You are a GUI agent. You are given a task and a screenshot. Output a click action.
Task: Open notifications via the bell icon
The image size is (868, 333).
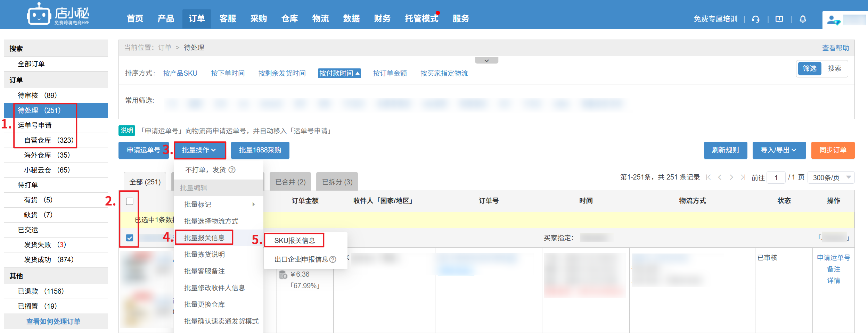pyautogui.click(x=803, y=19)
